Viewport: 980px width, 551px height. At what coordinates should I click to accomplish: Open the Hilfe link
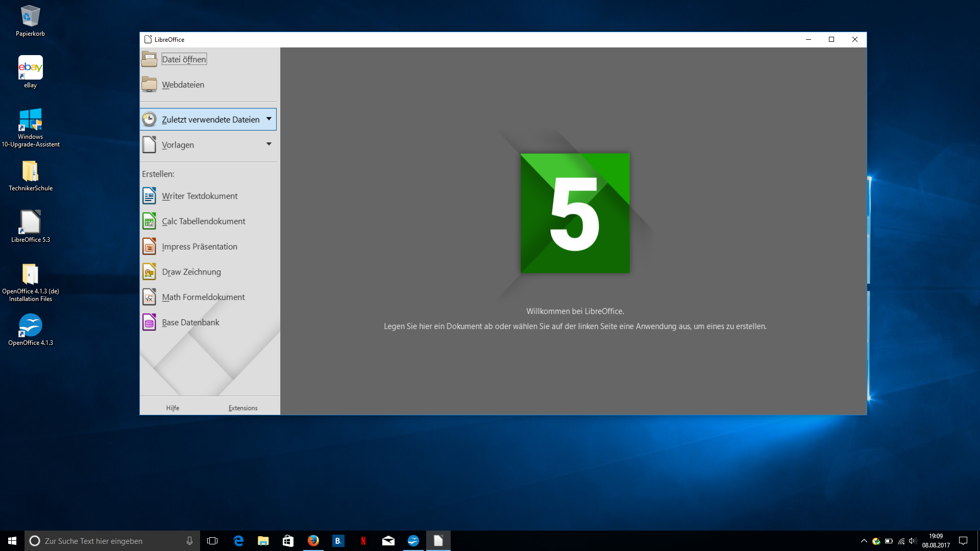click(173, 408)
